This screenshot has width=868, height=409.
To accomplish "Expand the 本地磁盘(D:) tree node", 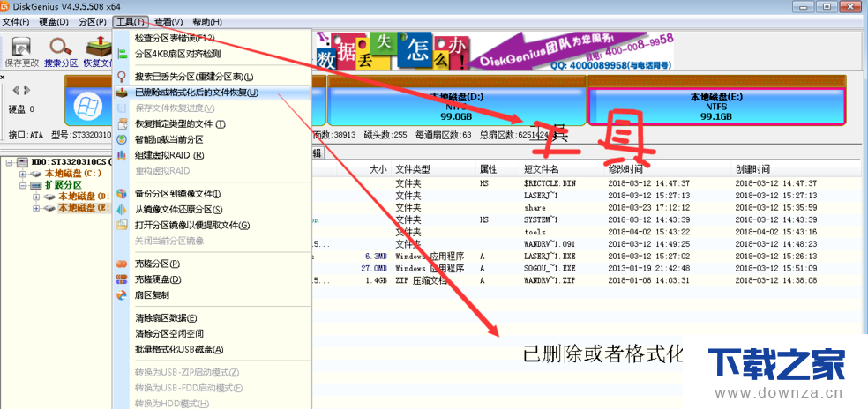I will tap(36, 197).
